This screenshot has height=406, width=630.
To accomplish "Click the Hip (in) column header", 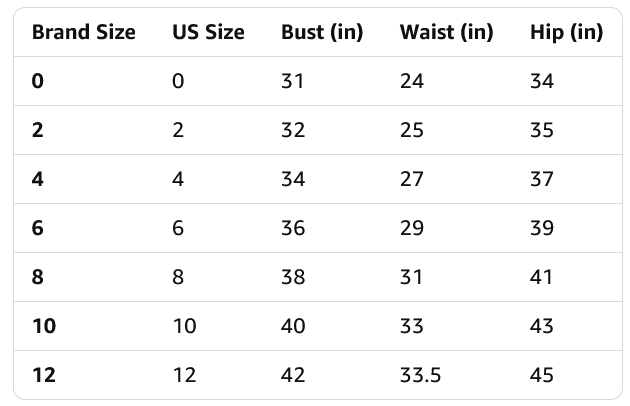I will (x=566, y=32).
